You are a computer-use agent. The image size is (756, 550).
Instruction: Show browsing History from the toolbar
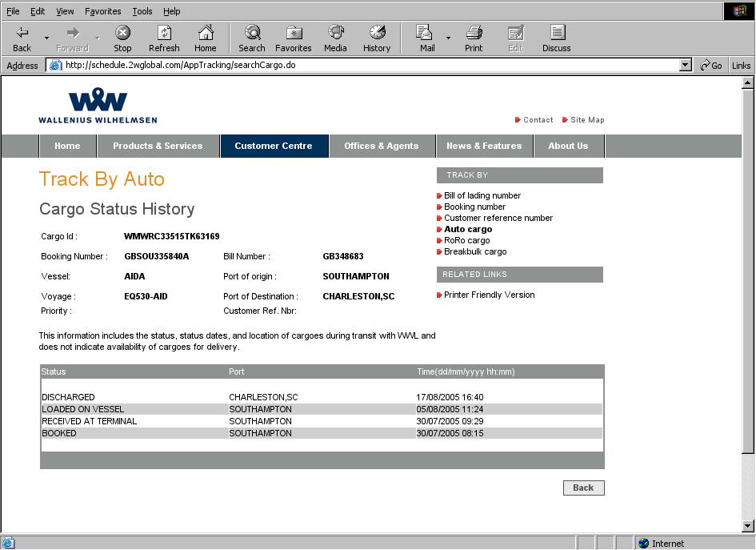coord(377,32)
